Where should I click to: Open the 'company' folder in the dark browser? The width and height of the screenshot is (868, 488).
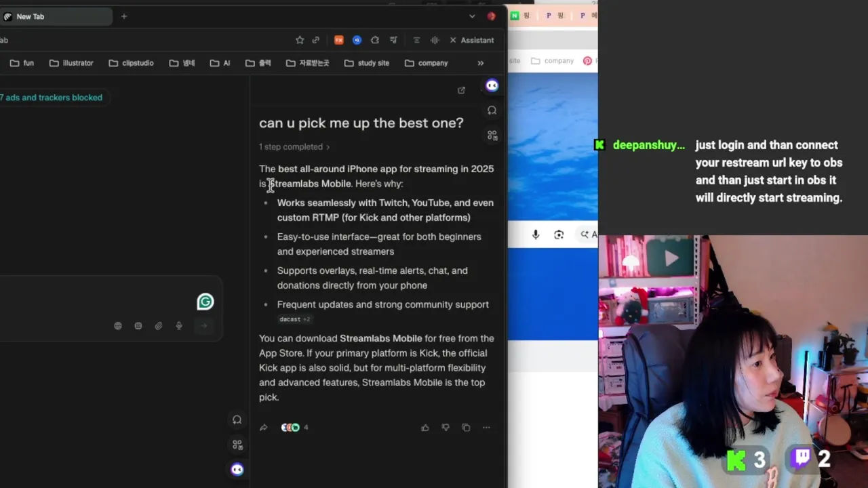coord(427,63)
